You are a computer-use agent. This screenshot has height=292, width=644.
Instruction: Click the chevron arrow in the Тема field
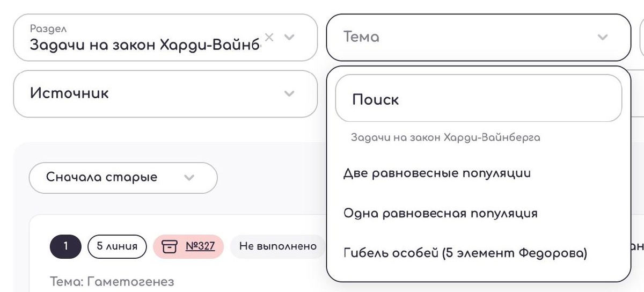click(x=603, y=37)
